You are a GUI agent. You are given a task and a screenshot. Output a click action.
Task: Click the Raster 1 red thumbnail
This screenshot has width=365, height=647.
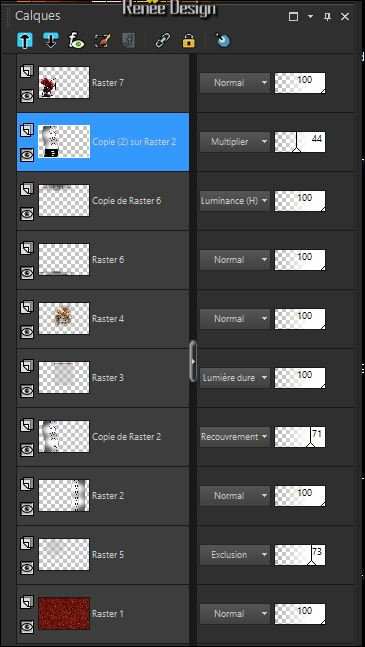(64, 614)
